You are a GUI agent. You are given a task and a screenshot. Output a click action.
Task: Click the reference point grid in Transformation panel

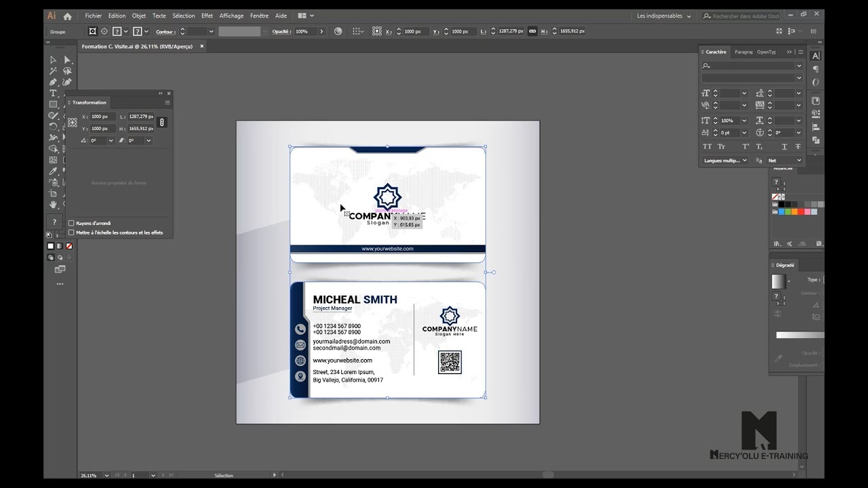(72, 123)
